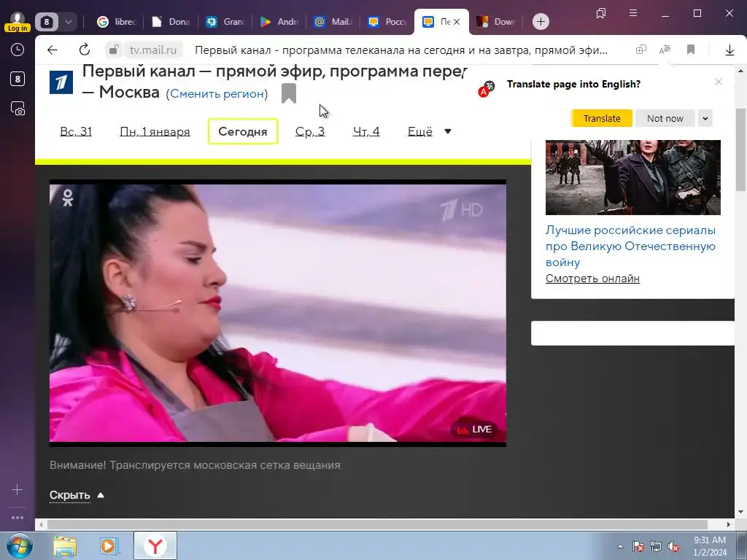Screen dimensions: 747x560
Task: Open File Explorer from taskbar
Action: [x=65, y=546]
